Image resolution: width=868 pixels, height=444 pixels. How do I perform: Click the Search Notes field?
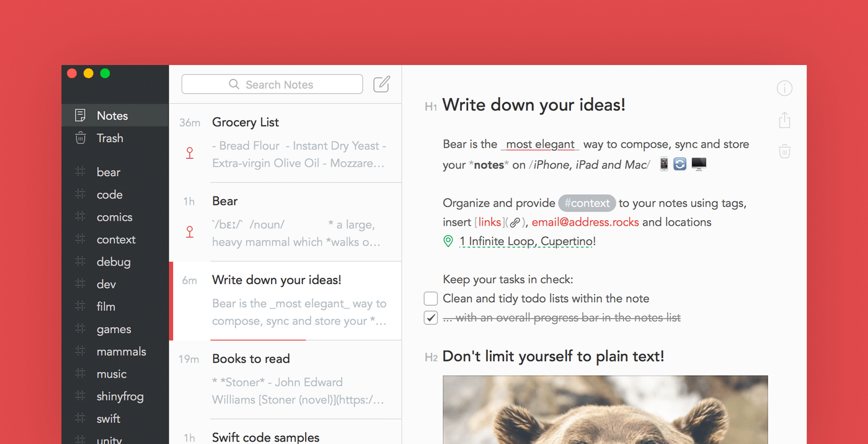click(272, 84)
